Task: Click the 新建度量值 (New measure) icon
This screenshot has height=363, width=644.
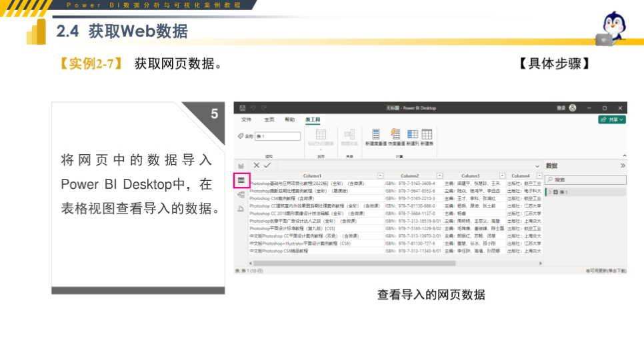Action: pos(376,134)
